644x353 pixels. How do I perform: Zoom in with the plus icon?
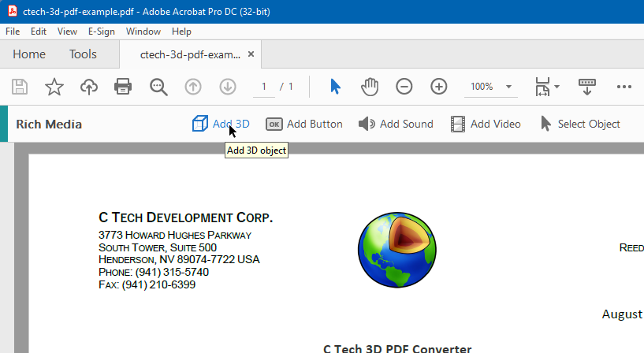pyautogui.click(x=438, y=87)
